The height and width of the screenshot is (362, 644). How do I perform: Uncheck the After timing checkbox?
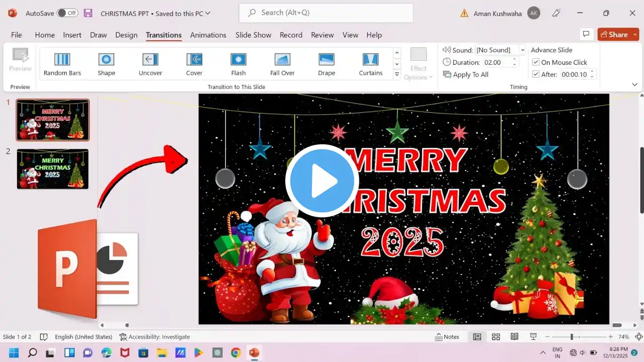[536, 74]
